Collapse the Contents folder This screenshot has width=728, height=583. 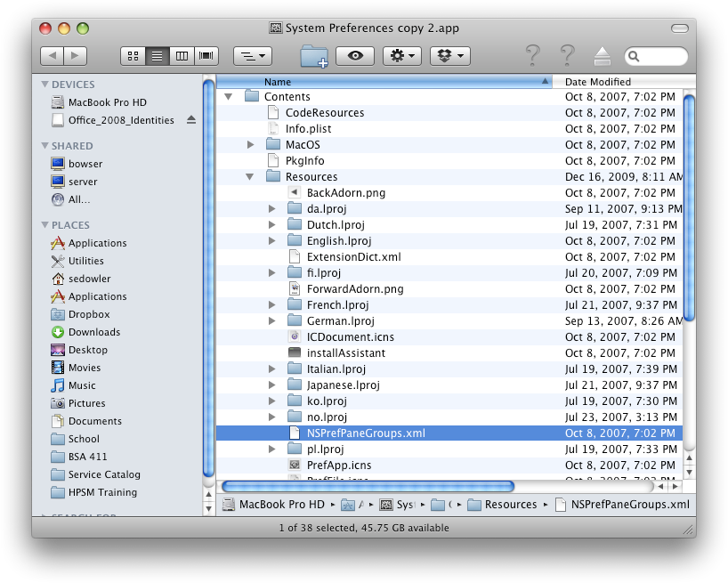point(228,96)
